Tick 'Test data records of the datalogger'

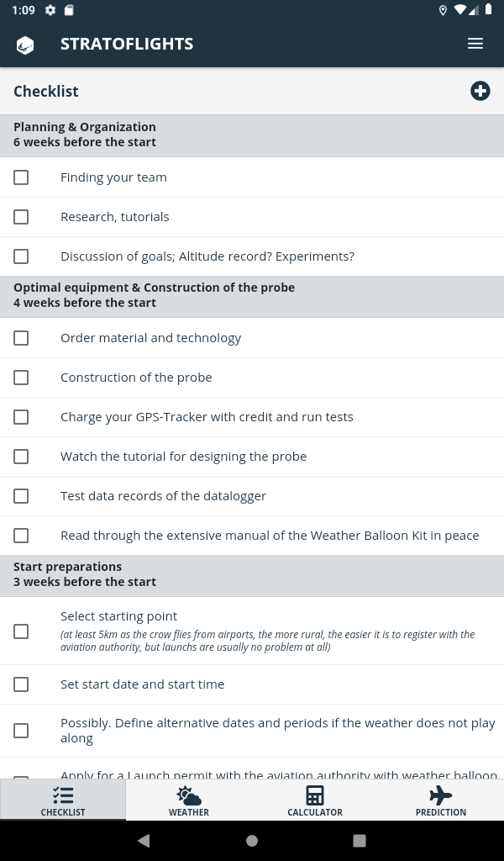tap(21, 496)
